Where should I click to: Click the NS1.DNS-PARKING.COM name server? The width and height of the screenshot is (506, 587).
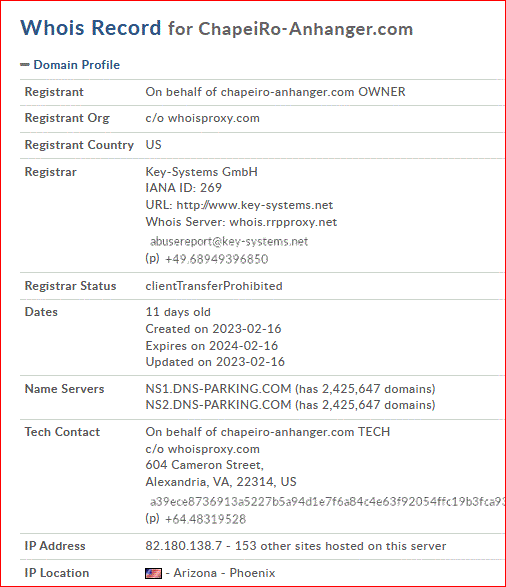click(x=218, y=389)
